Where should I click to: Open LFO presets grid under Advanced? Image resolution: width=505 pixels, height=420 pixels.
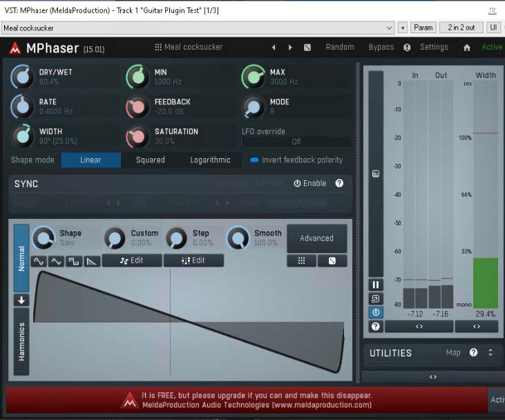(301, 260)
